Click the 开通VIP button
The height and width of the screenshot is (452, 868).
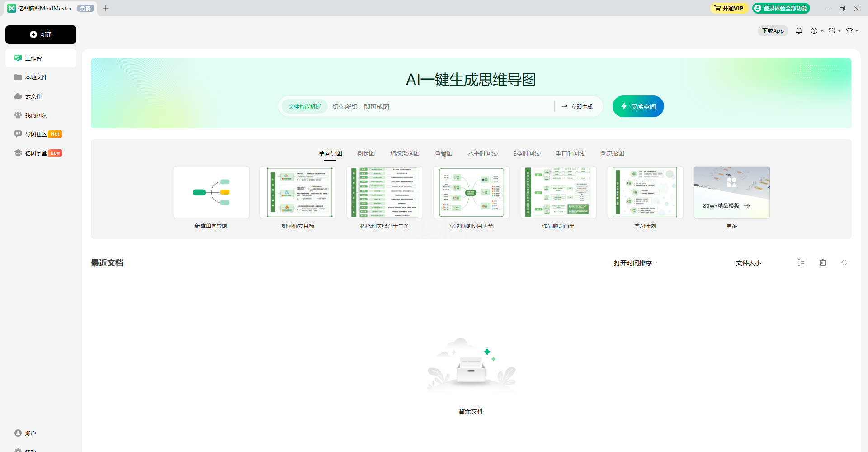[x=729, y=8]
